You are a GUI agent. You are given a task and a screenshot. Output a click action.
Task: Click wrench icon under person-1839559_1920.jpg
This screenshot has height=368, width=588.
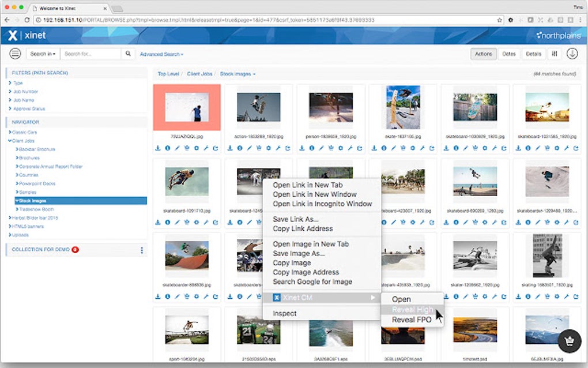click(350, 148)
